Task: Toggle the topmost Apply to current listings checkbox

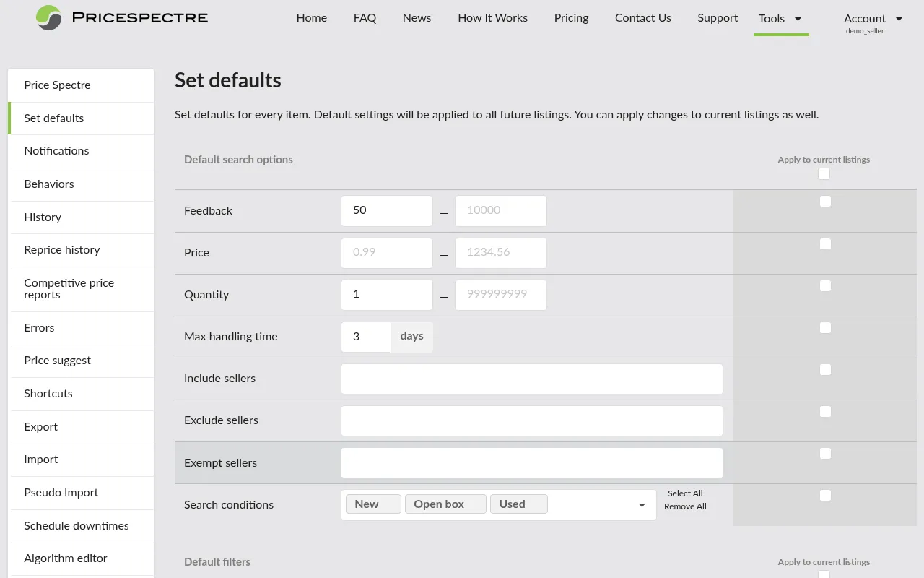Action: (824, 173)
